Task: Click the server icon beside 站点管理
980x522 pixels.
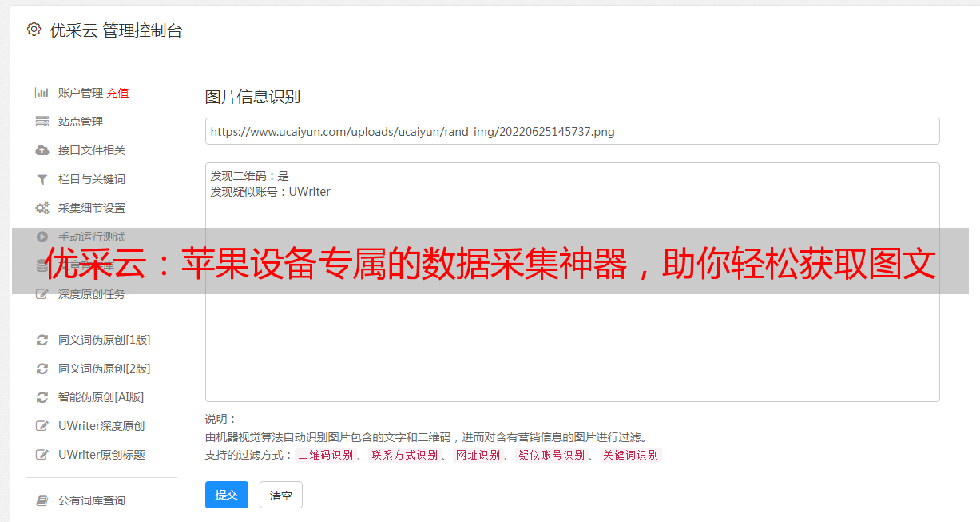Action: tap(42, 122)
